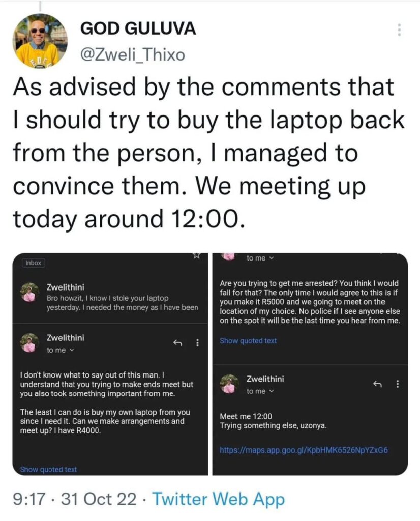Open the tweet's three-dot more options menu
Image resolution: width=420 pixels, height=521 pixels.
400,30
